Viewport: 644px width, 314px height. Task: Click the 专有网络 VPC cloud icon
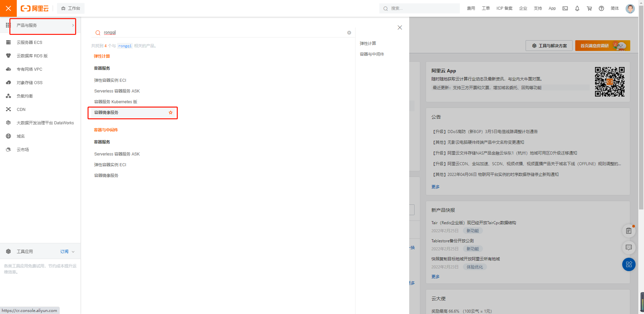8,69
